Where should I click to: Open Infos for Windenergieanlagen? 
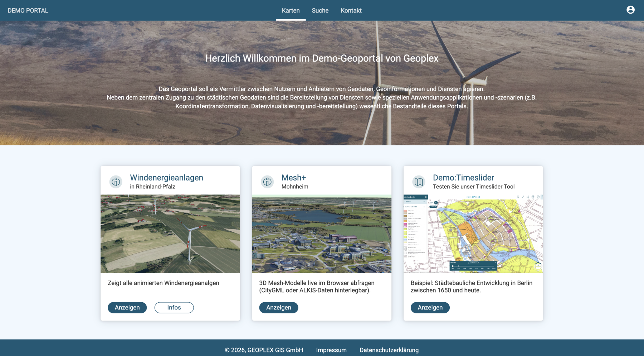click(174, 308)
